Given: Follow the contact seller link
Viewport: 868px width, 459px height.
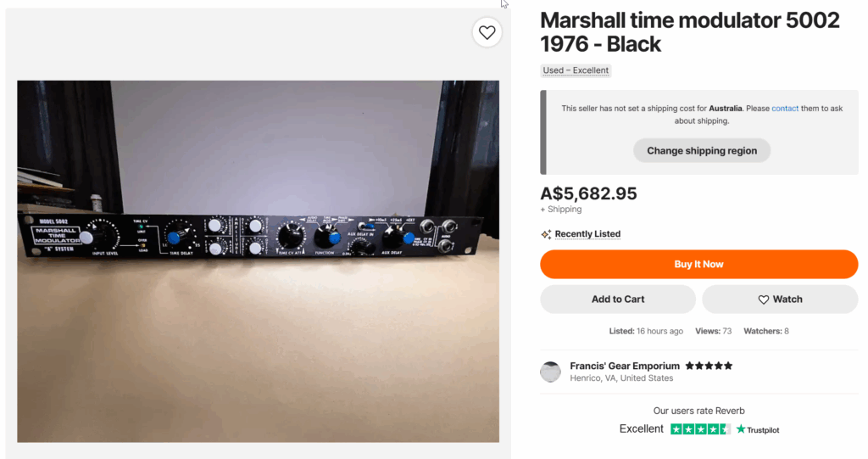Looking at the screenshot, I should pos(785,109).
